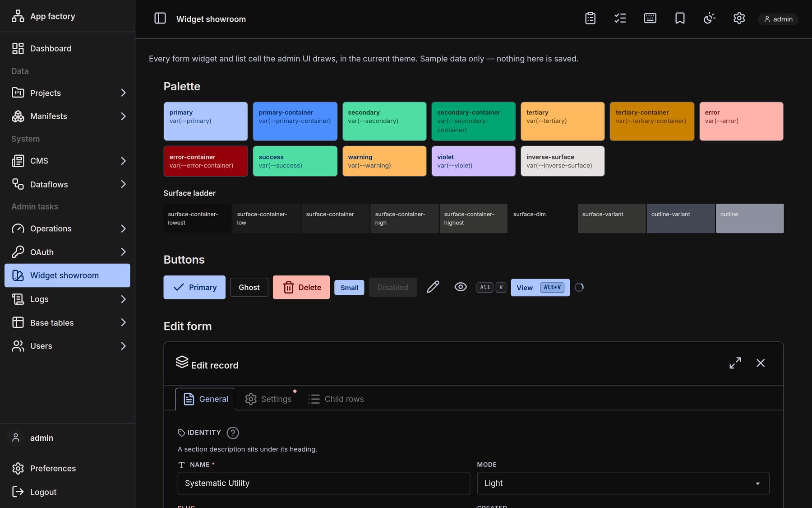The image size is (812, 508).
Task: Switch to the Child rows tab
Action: tap(336, 399)
